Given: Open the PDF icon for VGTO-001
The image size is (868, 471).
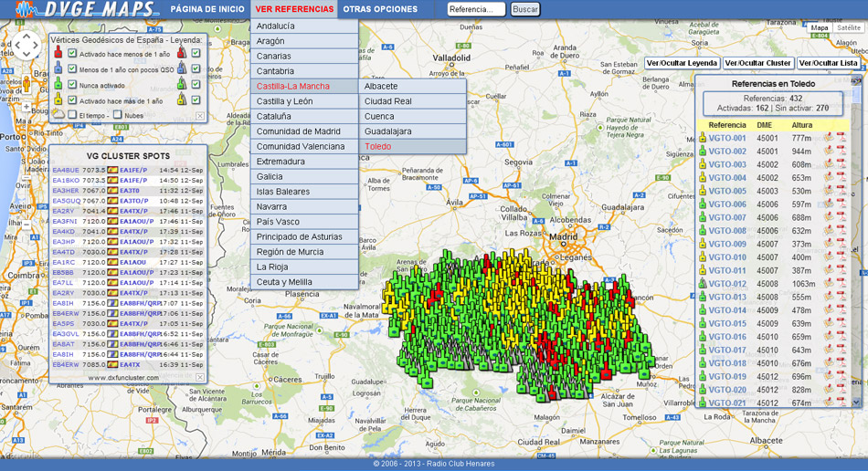Looking at the screenshot, I should pos(842,138).
